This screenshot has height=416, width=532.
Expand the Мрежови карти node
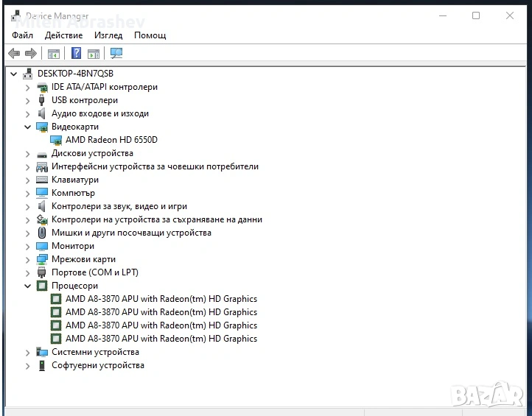(x=28, y=259)
